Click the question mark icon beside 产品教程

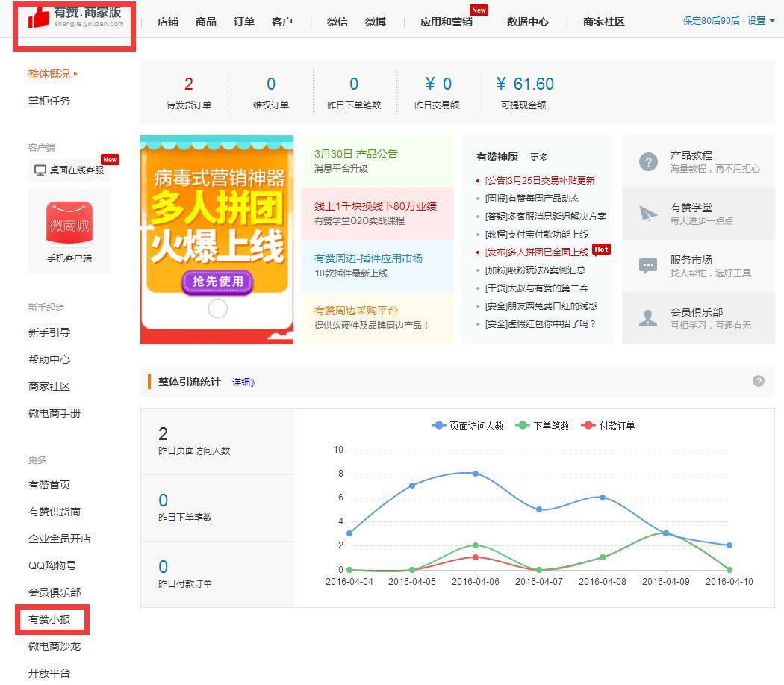click(x=649, y=161)
